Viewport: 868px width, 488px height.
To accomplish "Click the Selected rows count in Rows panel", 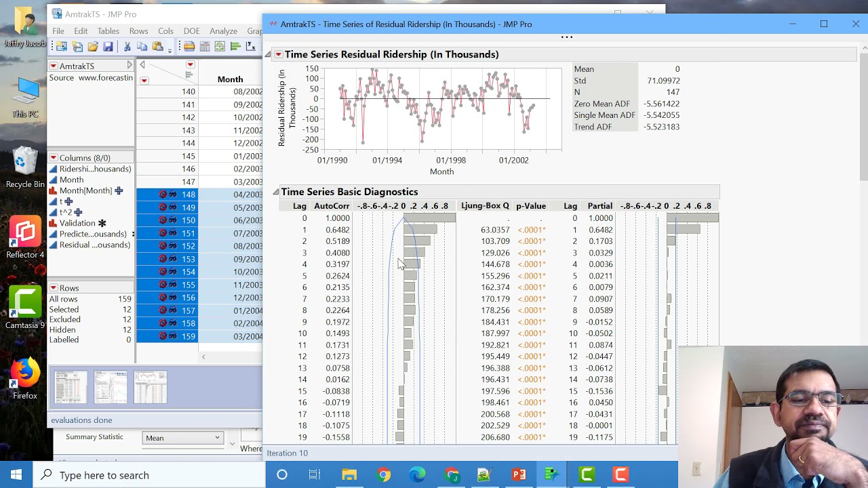I will [x=127, y=309].
